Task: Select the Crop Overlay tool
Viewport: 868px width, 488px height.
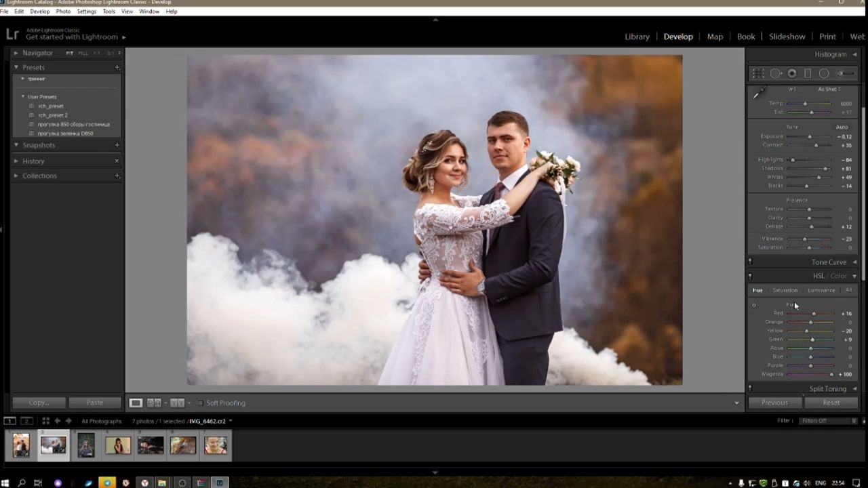Action: [758, 73]
